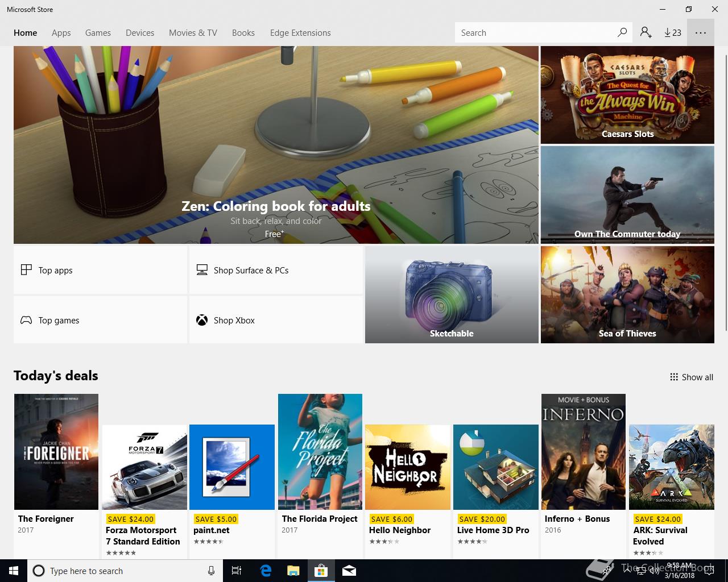Click the SAVE $20.00 badge
The height and width of the screenshot is (582, 728).
[x=482, y=519]
